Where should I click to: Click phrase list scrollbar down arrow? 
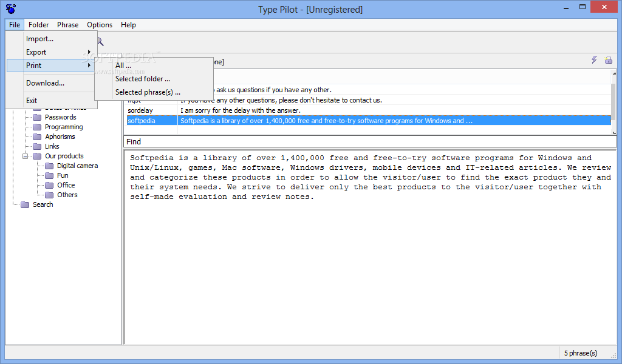pyautogui.click(x=614, y=133)
